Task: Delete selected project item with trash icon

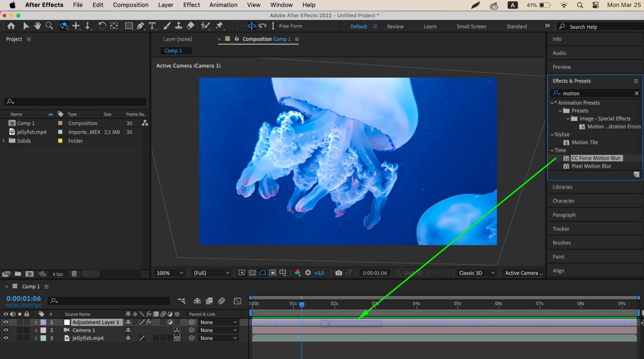Action: tap(74, 274)
